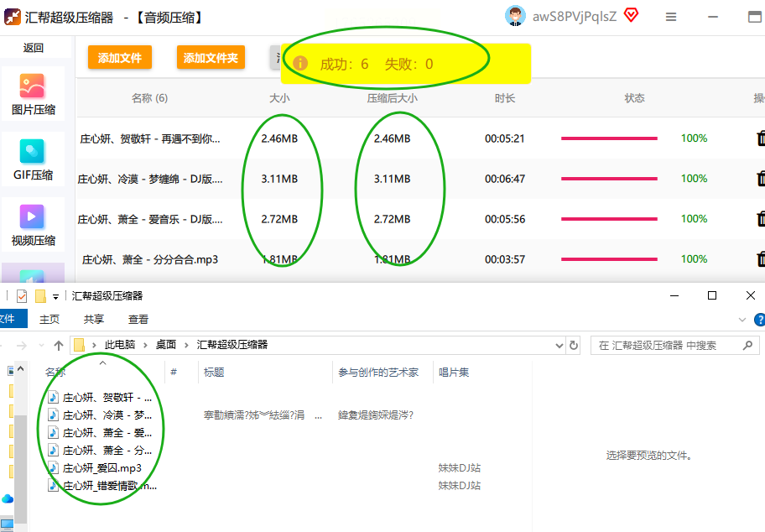Image resolution: width=765 pixels, height=532 pixels.
Task: Open 图片压缩 image compression tool
Action: coord(33,94)
